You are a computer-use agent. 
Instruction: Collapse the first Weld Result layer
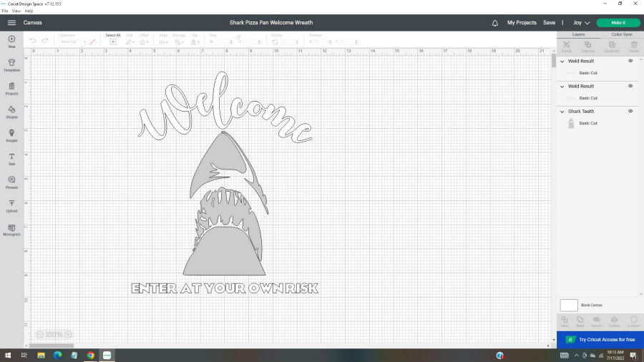(562, 62)
